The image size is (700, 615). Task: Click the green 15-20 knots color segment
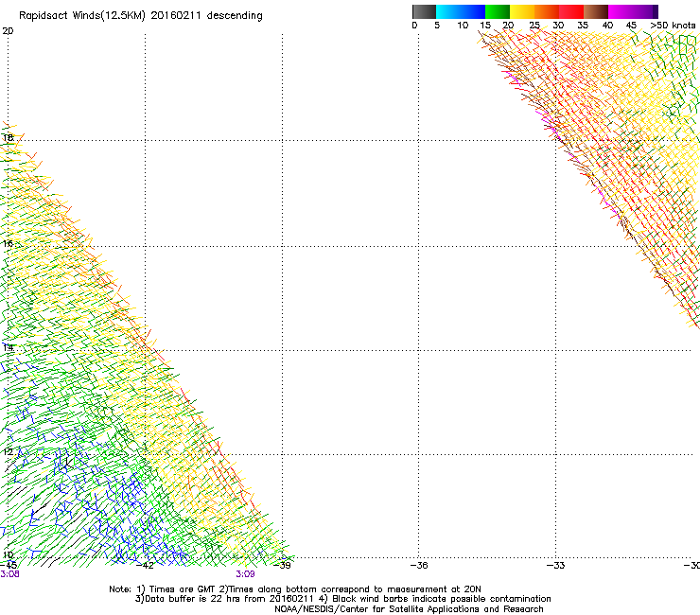(x=498, y=11)
